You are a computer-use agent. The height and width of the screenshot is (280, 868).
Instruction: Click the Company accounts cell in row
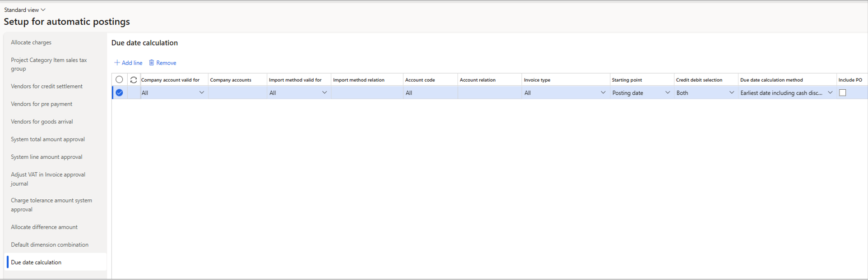(237, 93)
